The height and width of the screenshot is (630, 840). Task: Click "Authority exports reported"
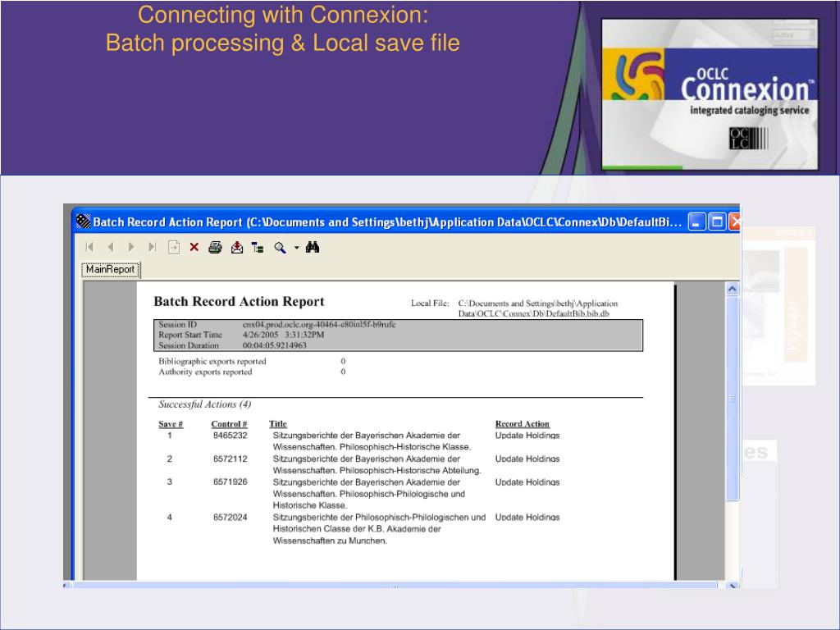[x=205, y=372]
